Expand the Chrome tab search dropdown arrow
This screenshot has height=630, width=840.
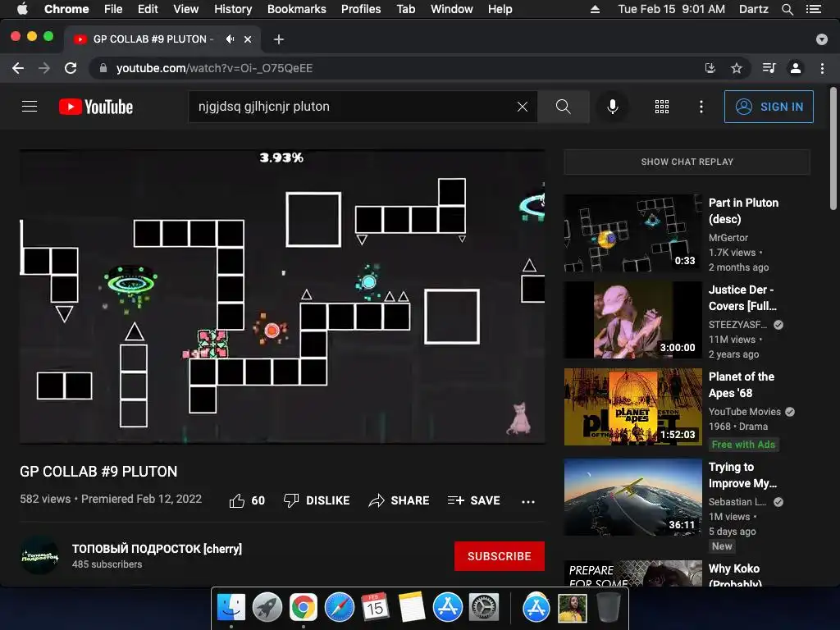[x=821, y=39]
